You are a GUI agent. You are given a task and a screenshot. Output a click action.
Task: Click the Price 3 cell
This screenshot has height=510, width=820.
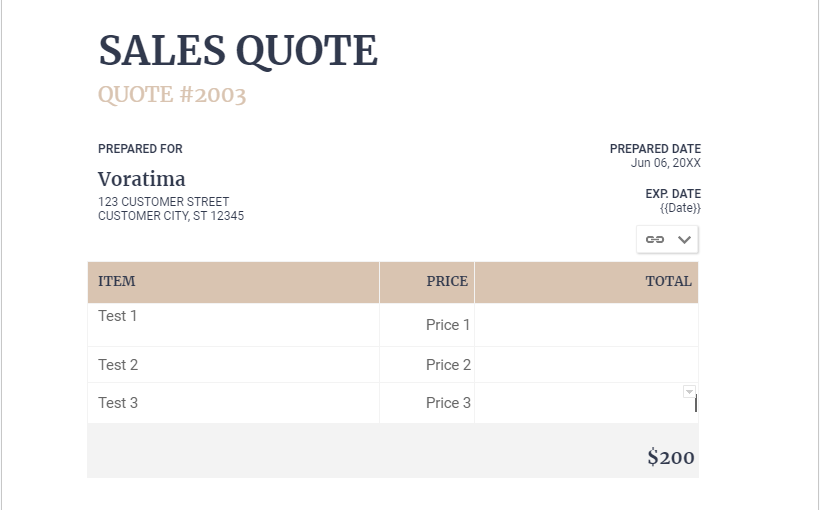[448, 403]
